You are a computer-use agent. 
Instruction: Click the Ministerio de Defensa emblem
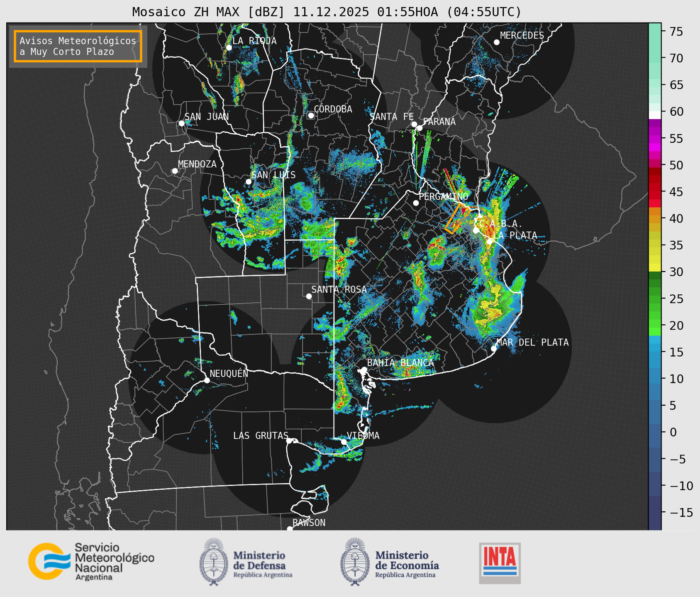(214, 562)
